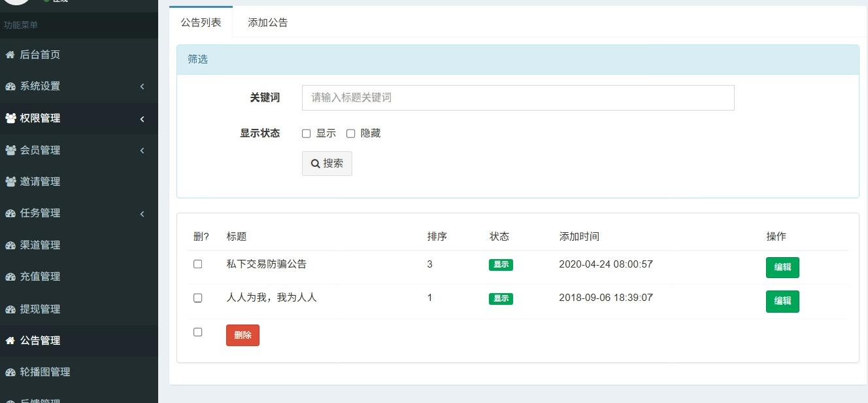The image size is (868, 403).
Task: Switch to the 添加公告 tab
Action: click(268, 22)
